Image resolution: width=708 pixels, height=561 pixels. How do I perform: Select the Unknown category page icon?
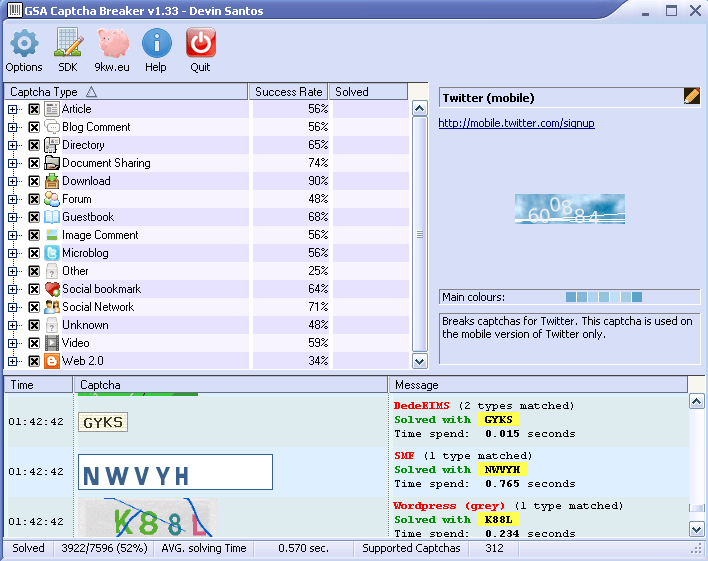(x=52, y=325)
